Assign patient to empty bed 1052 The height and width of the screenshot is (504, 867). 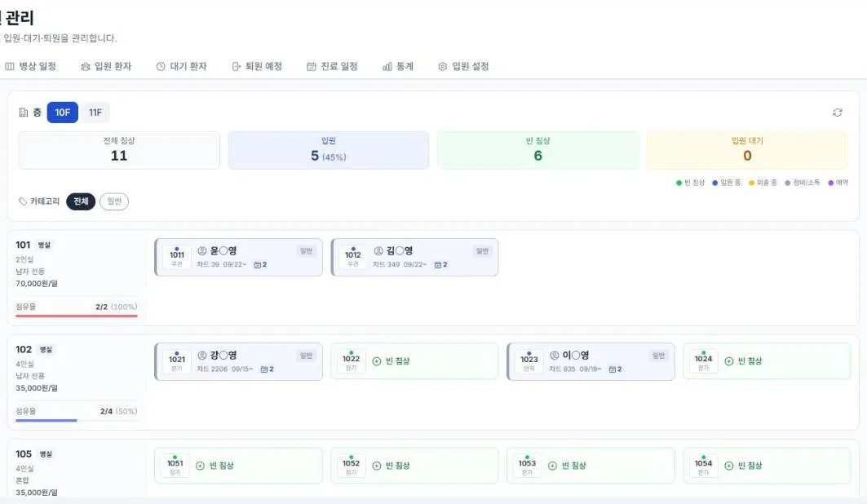tap(414, 466)
